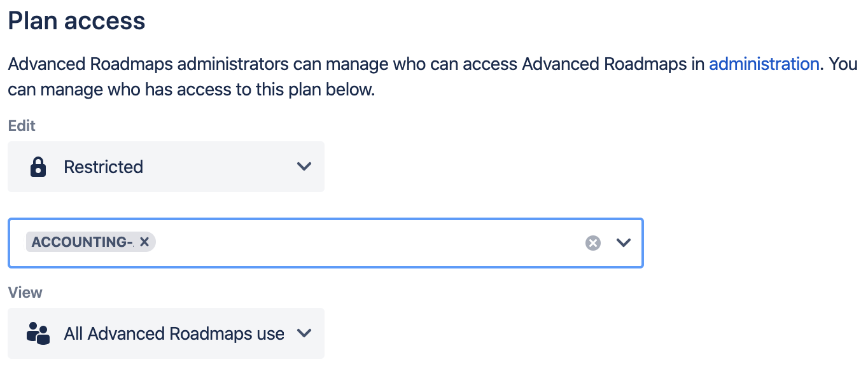
Task: Click the Plan access heading
Action: pyautogui.click(x=76, y=21)
